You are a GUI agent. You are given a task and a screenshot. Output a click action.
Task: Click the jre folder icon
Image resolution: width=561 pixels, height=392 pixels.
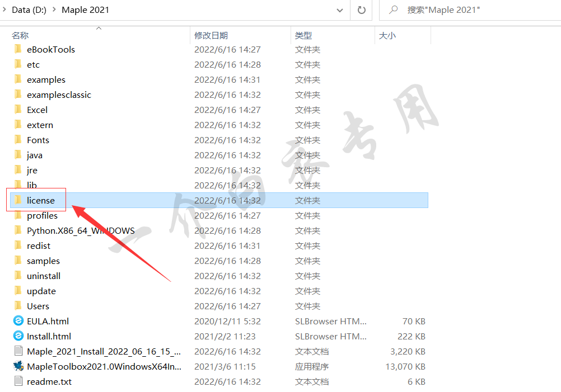tap(18, 170)
